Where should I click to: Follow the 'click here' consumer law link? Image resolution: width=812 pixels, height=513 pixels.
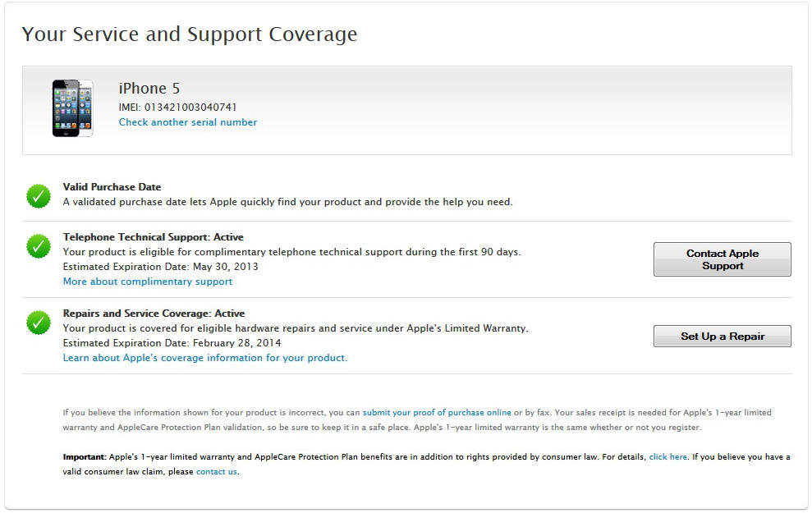pyautogui.click(x=667, y=456)
